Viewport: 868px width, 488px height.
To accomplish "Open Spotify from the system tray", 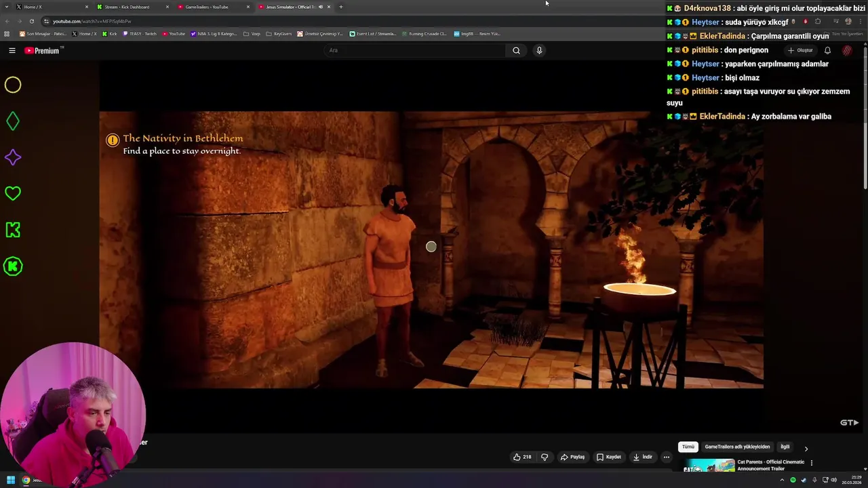I will point(793,480).
